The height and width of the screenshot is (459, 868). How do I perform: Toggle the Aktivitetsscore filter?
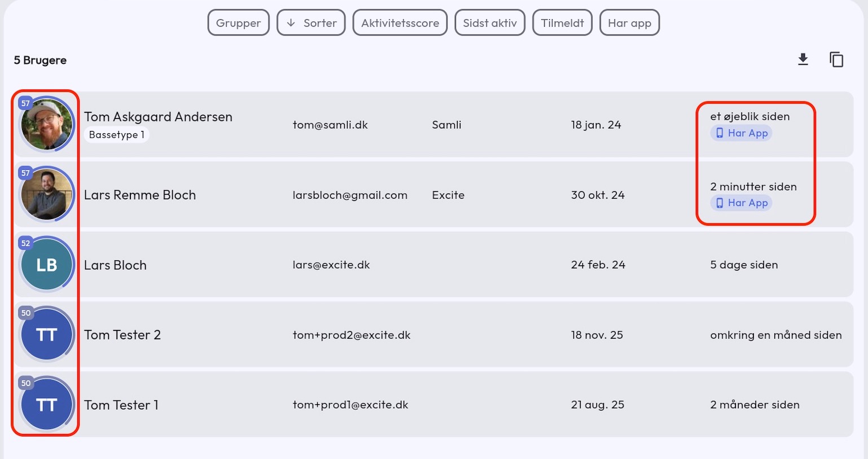click(x=400, y=23)
